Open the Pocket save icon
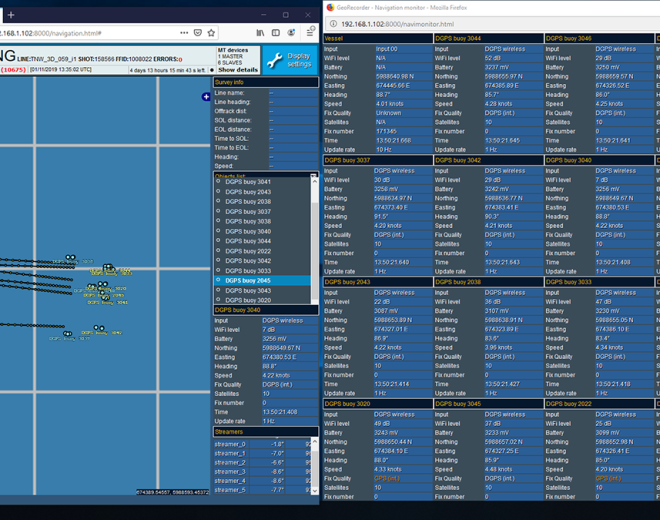Image resolution: width=660 pixels, height=520 pixels. pos(198,33)
